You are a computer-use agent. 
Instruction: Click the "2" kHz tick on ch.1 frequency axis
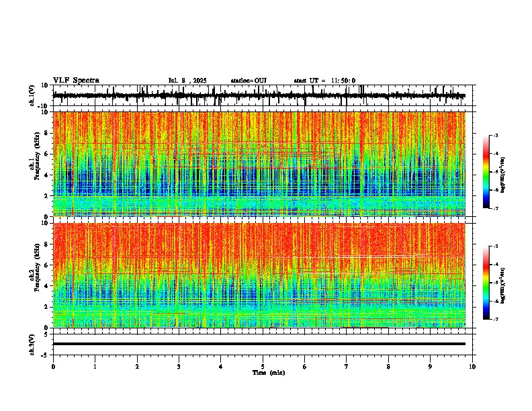47,196
